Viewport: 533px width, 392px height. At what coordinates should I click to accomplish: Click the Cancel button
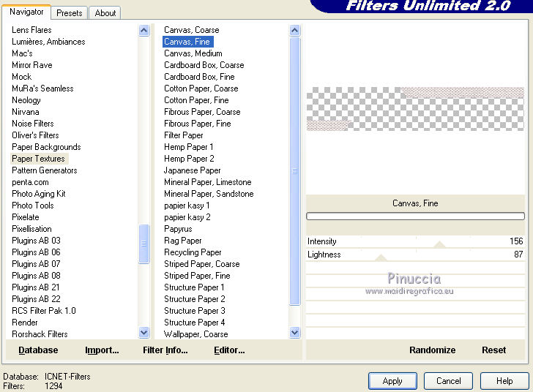[x=448, y=381]
